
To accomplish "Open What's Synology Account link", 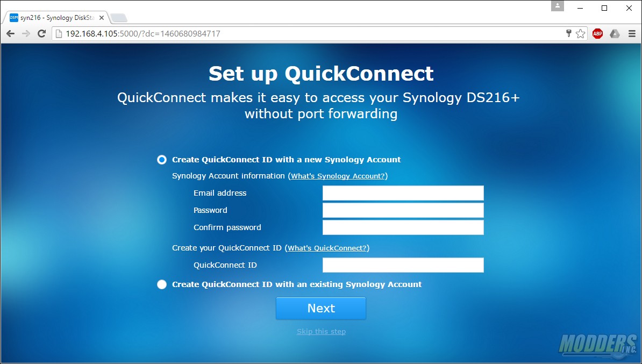I will 338,176.
